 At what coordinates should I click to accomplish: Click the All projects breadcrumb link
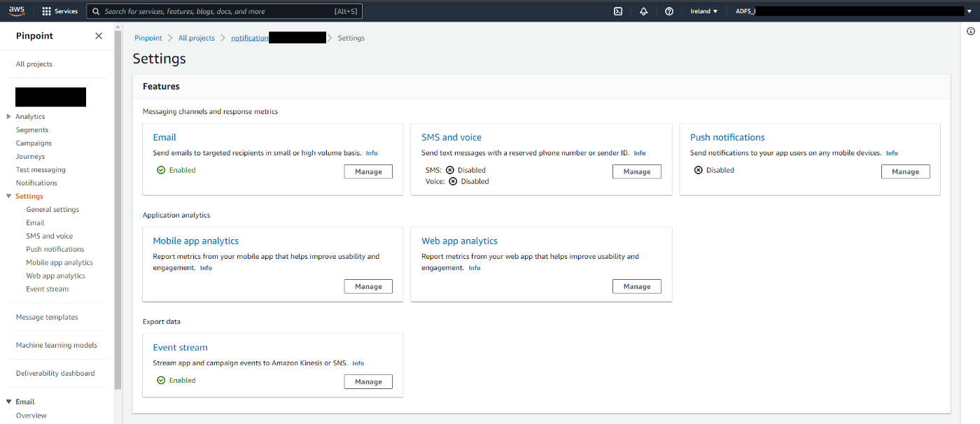point(197,37)
